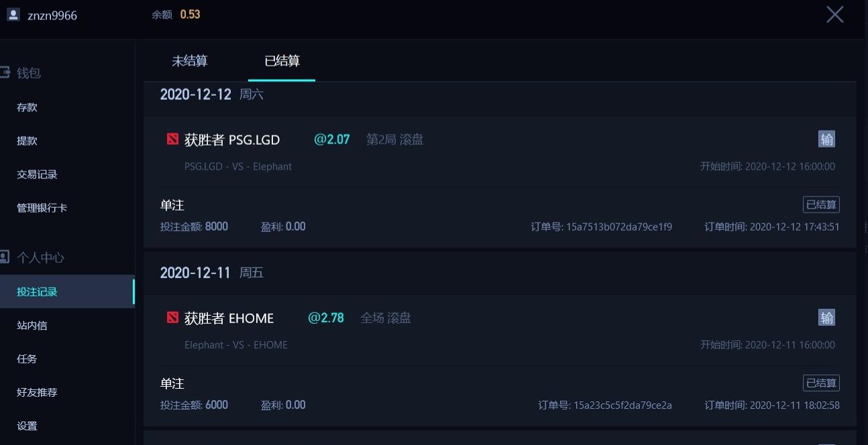Click the balance amount 0.53
This screenshot has height=445, width=868.
click(188, 13)
